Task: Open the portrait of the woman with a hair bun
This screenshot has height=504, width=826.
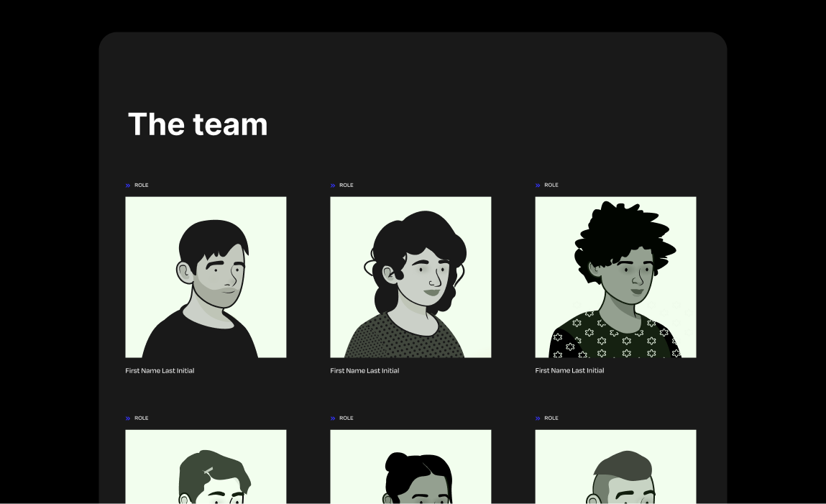Action: click(411, 467)
